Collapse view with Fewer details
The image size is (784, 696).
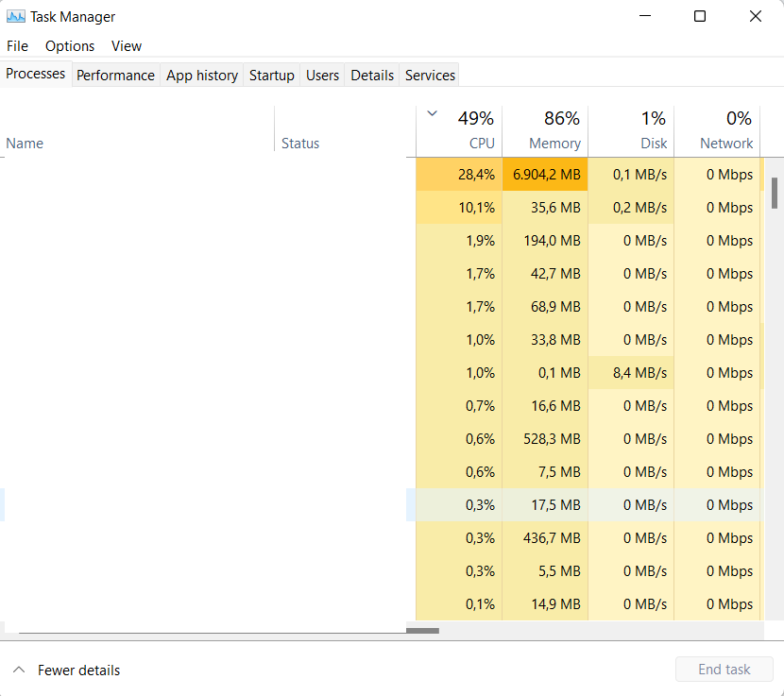(x=66, y=670)
